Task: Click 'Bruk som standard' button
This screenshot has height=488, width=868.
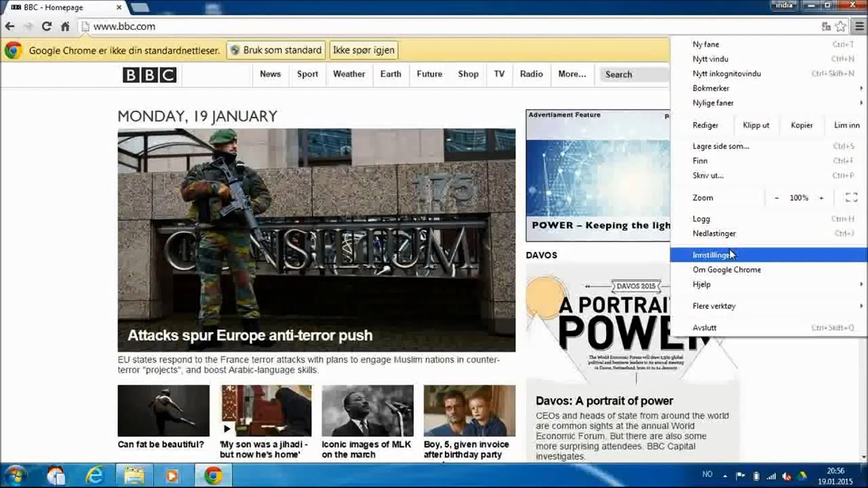Action: click(x=275, y=50)
